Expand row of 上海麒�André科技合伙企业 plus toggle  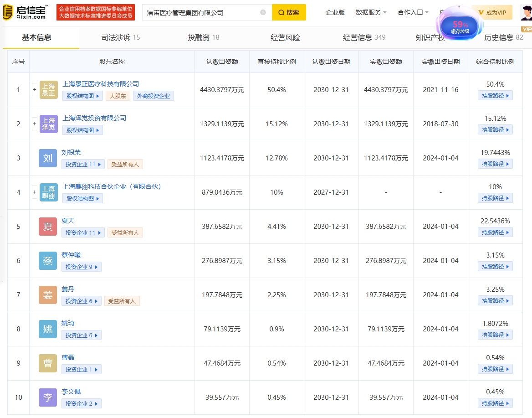34,192
